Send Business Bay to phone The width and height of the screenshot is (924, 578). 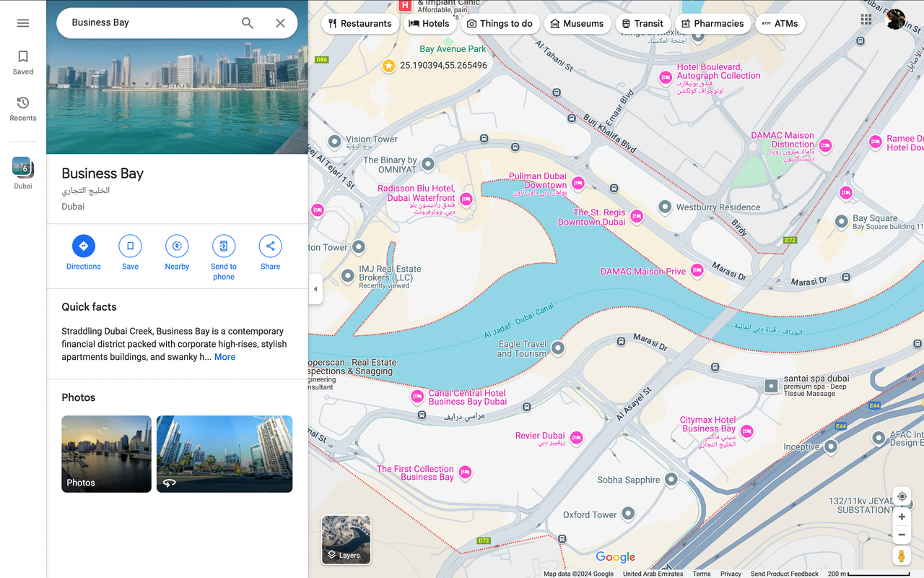coord(224,246)
